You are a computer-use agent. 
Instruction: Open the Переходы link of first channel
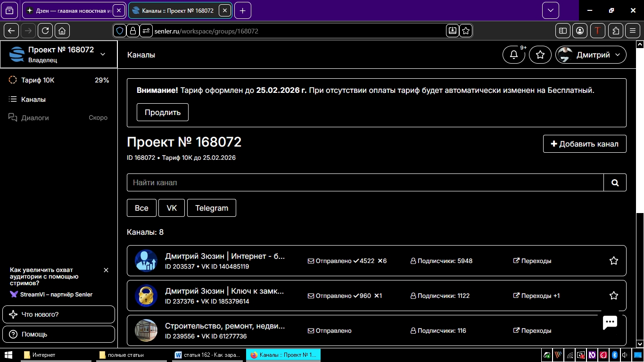point(532,261)
